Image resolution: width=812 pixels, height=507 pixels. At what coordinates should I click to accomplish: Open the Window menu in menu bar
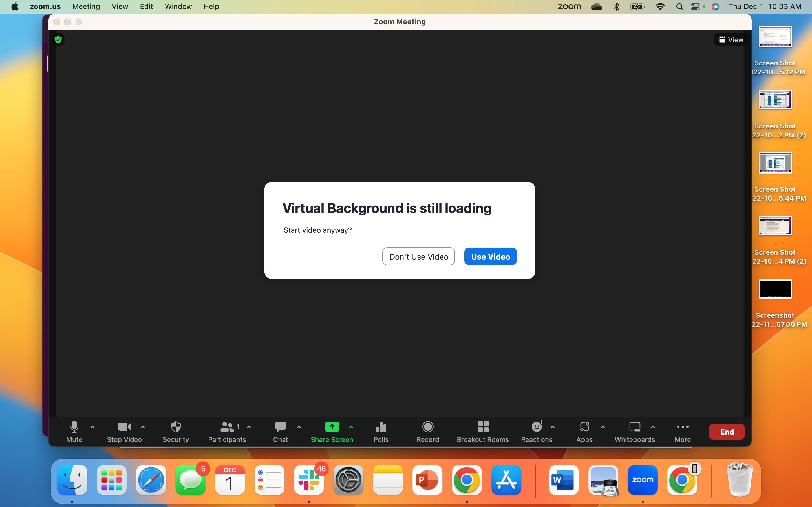tap(178, 6)
